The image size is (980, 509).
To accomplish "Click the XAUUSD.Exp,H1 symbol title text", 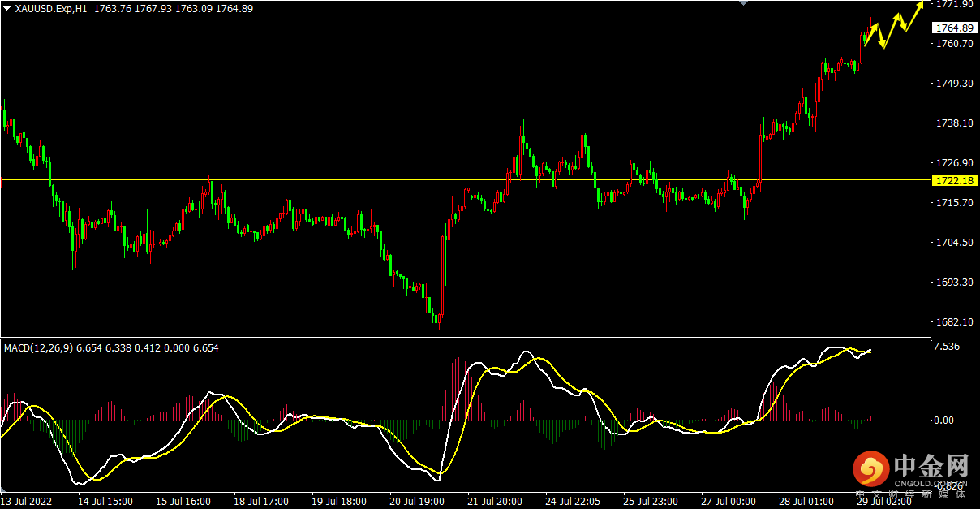I will pyautogui.click(x=52, y=8).
